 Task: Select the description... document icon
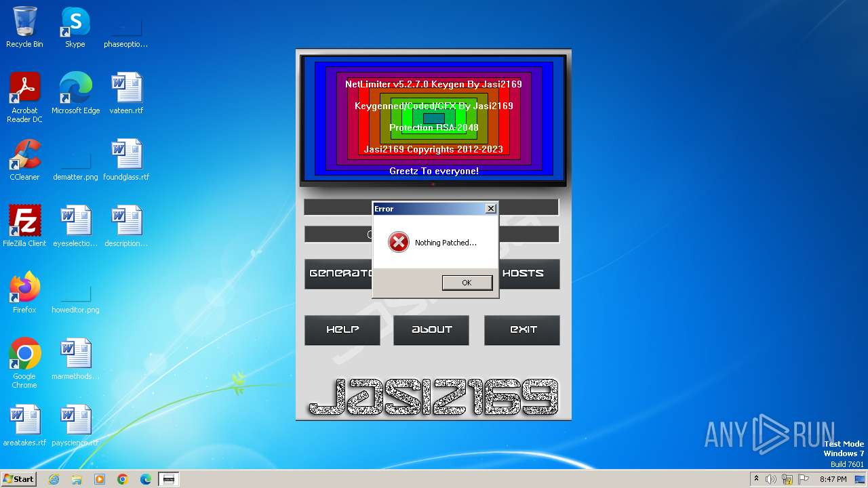pos(126,226)
